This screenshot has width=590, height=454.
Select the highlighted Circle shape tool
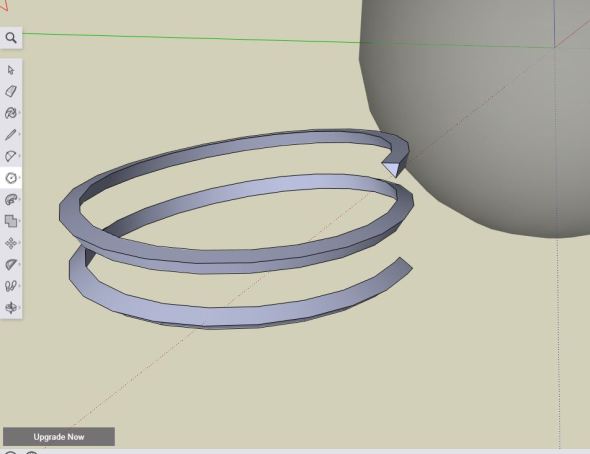[x=11, y=178]
